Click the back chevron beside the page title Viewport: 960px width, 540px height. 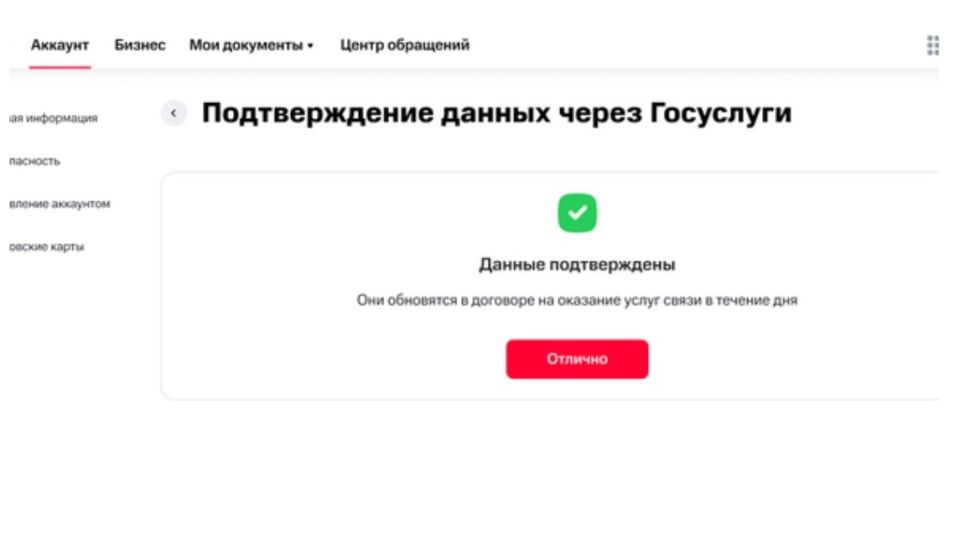coord(174,113)
